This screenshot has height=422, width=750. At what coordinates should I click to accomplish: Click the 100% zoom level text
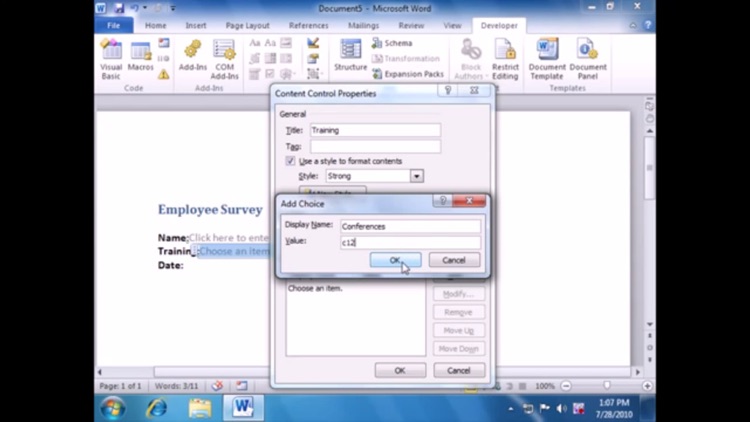point(545,386)
